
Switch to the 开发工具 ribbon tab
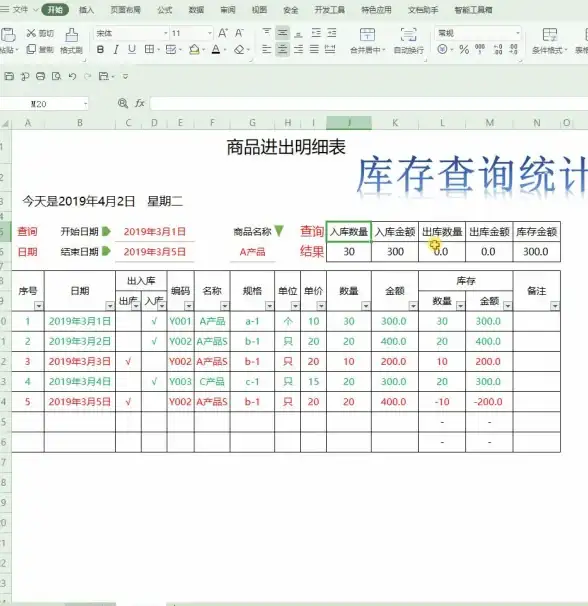(x=329, y=10)
